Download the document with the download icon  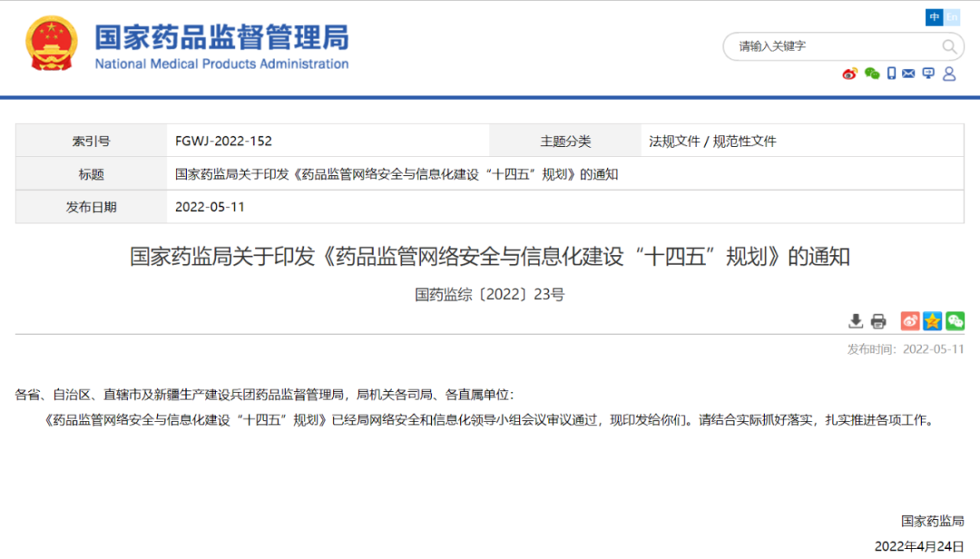(856, 321)
